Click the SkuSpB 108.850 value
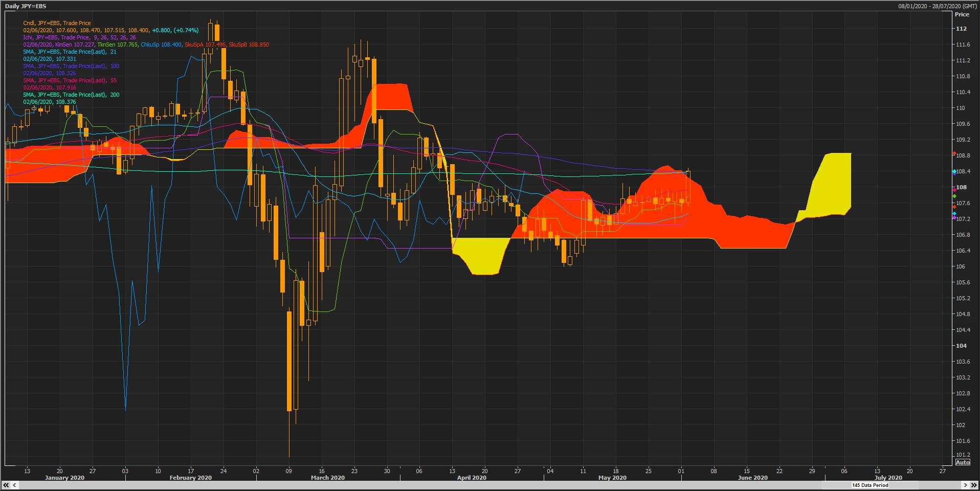This screenshot has width=980, height=491. tap(249, 44)
